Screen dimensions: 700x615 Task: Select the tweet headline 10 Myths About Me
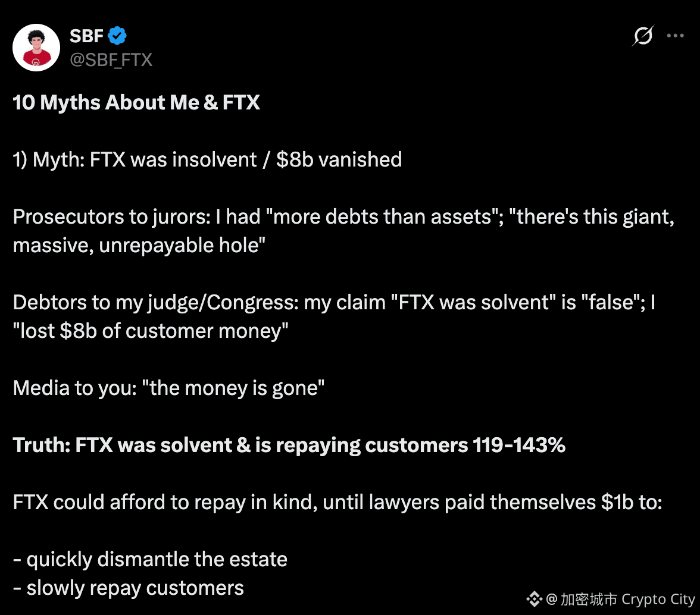136,102
